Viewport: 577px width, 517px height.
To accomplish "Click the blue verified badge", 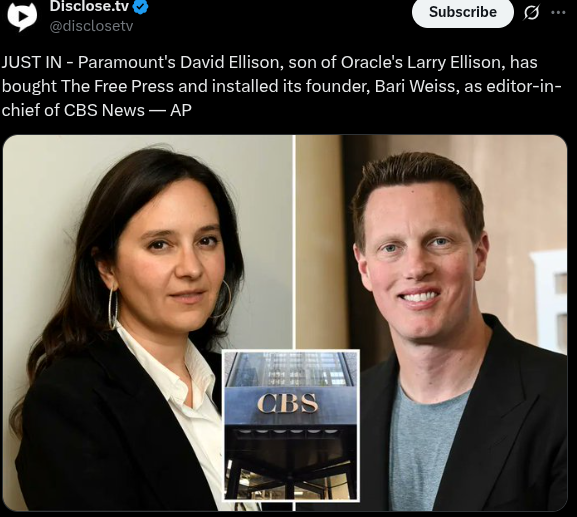I will tap(140, 7).
